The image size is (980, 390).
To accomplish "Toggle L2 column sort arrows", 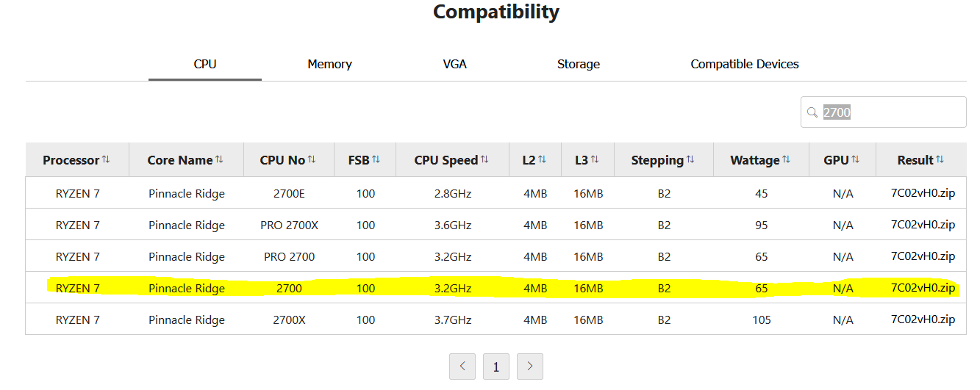I will [543, 159].
